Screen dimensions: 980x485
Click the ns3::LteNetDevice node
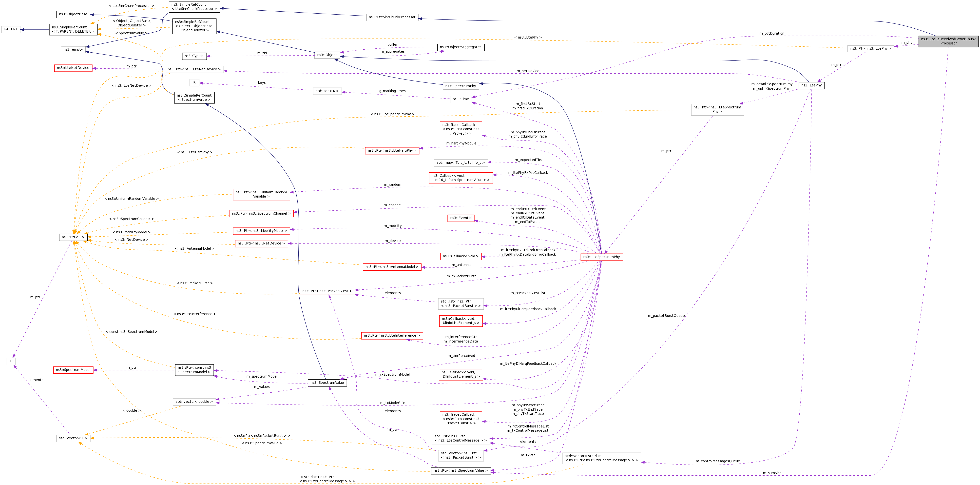73,68
